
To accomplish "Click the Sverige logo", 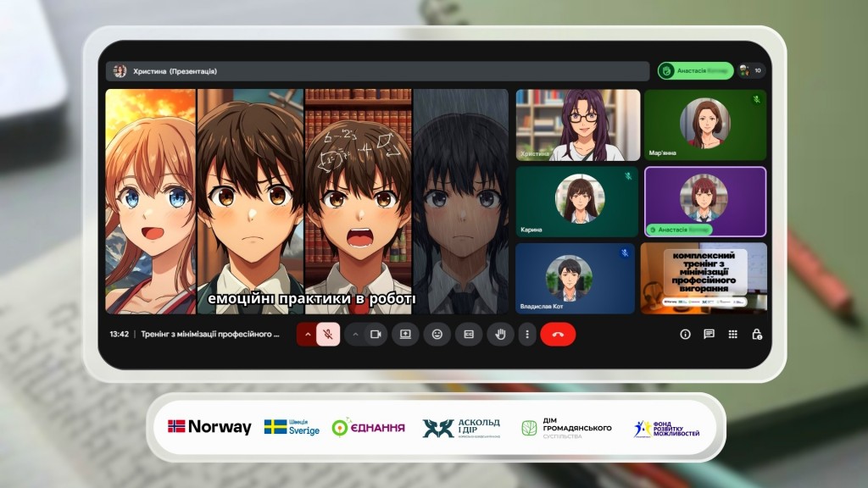I will click(x=292, y=427).
